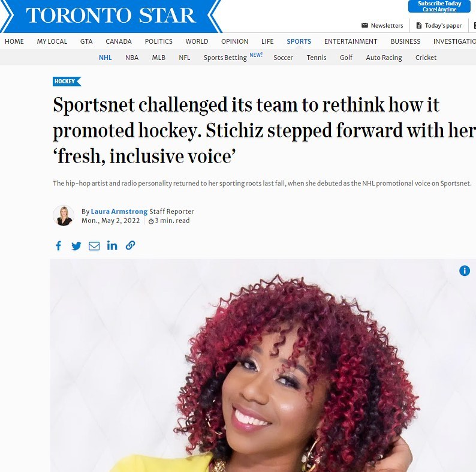Open Laura Armstrong author profile link
Image resolution: width=476 pixels, height=472 pixels.
point(119,211)
